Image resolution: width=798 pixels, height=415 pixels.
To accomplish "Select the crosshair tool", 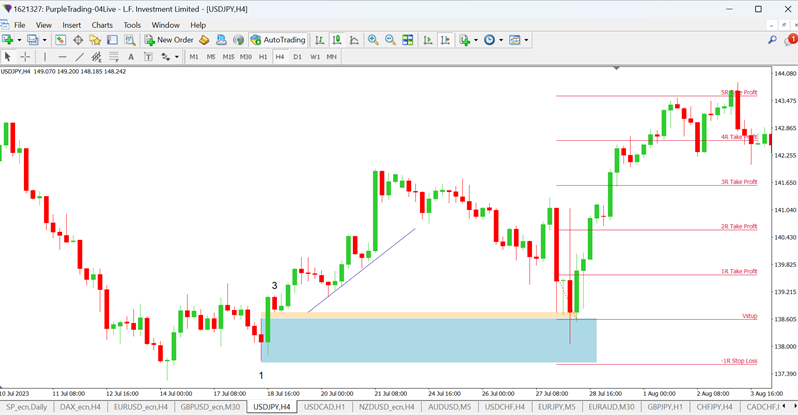I will [25, 57].
